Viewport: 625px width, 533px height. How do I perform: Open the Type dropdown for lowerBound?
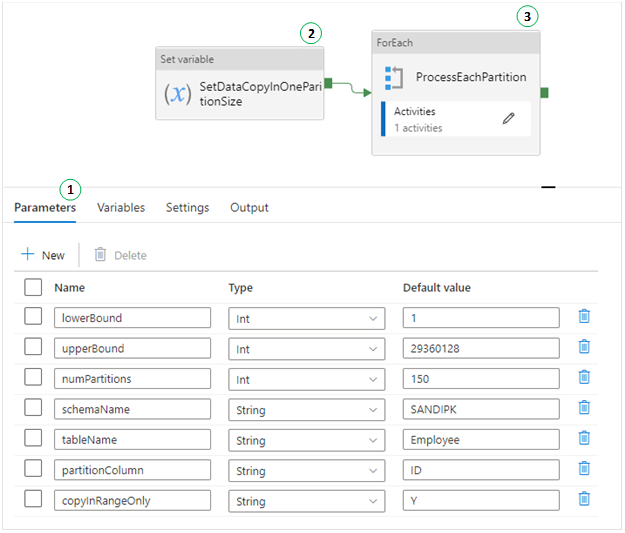point(306,318)
